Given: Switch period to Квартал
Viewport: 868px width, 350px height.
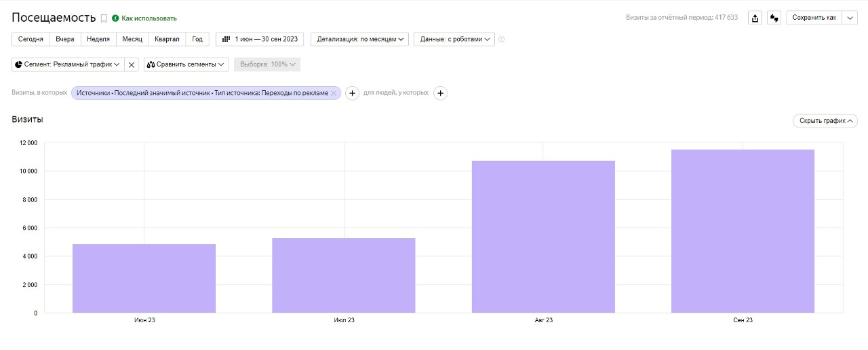Looking at the screenshot, I should (x=167, y=39).
